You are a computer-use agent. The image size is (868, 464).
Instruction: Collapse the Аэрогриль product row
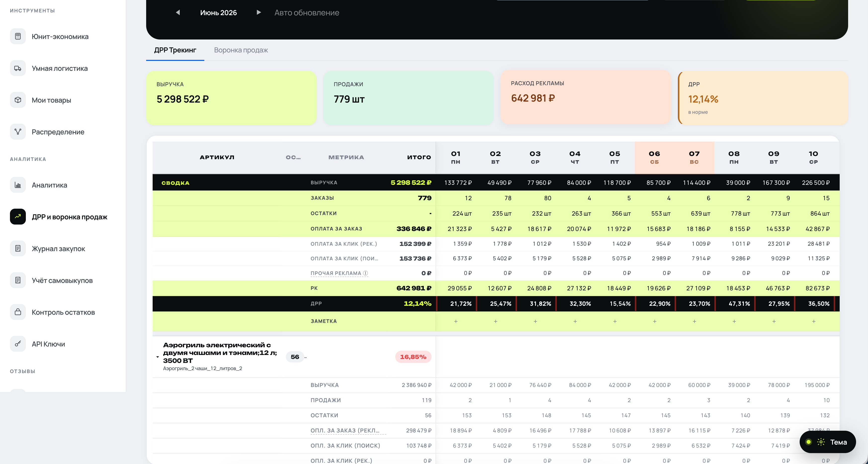(157, 357)
